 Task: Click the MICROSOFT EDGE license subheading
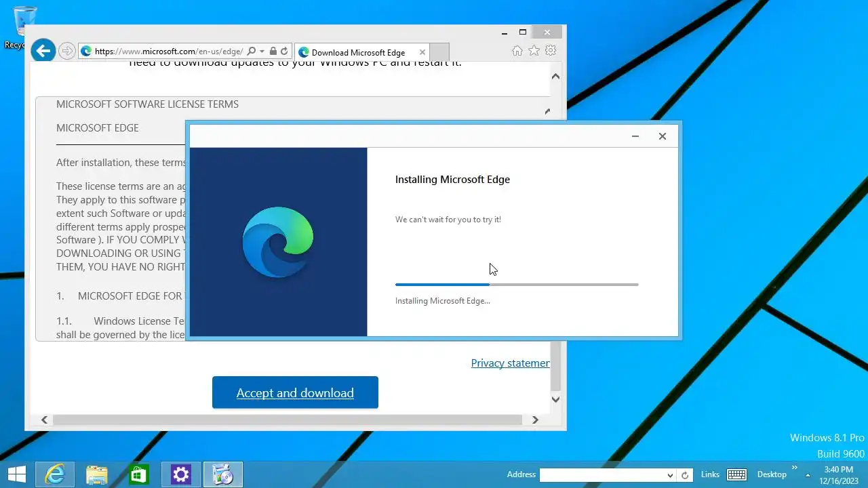(98, 128)
